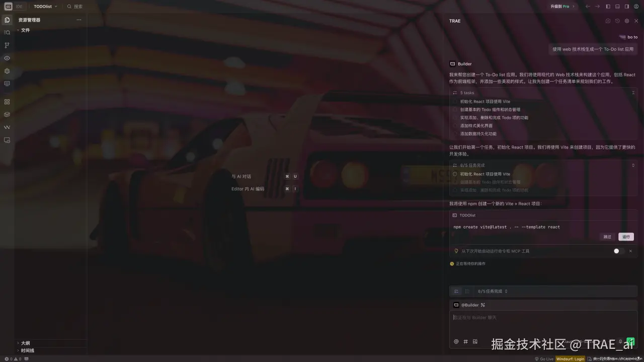Dismiss the auto-run MCP tools hint

[630, 251]
